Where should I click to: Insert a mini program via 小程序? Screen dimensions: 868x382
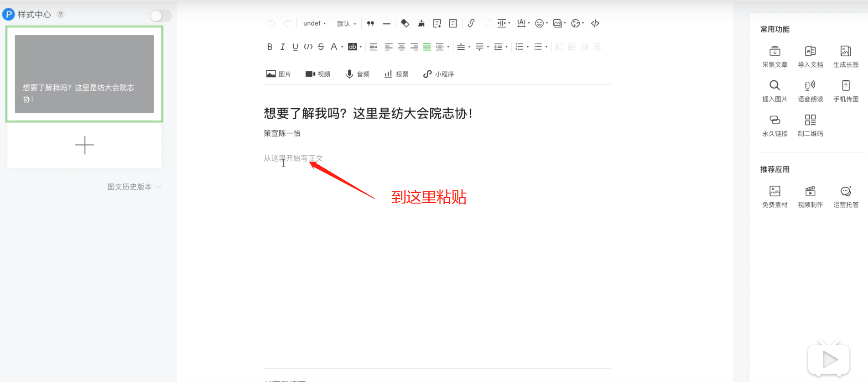(x=439, y=74)
